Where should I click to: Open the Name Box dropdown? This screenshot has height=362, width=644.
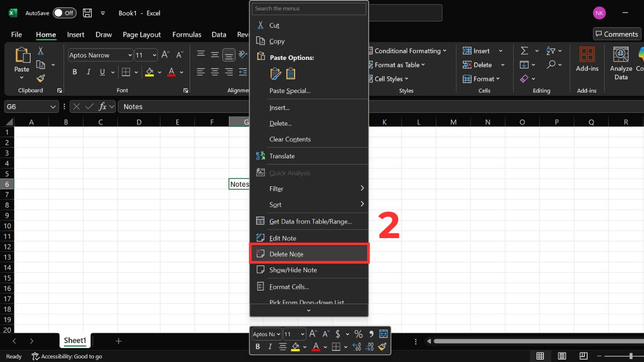[53, 106]
